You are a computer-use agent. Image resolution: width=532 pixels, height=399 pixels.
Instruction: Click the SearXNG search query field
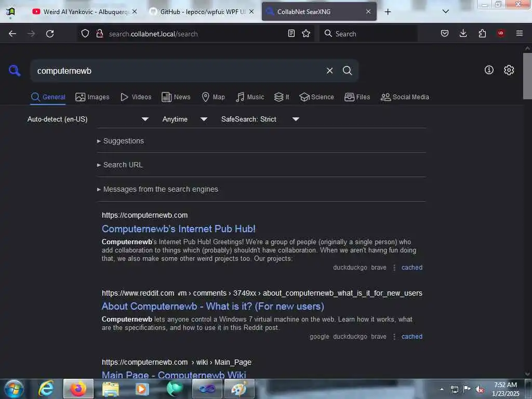[179, 71]
